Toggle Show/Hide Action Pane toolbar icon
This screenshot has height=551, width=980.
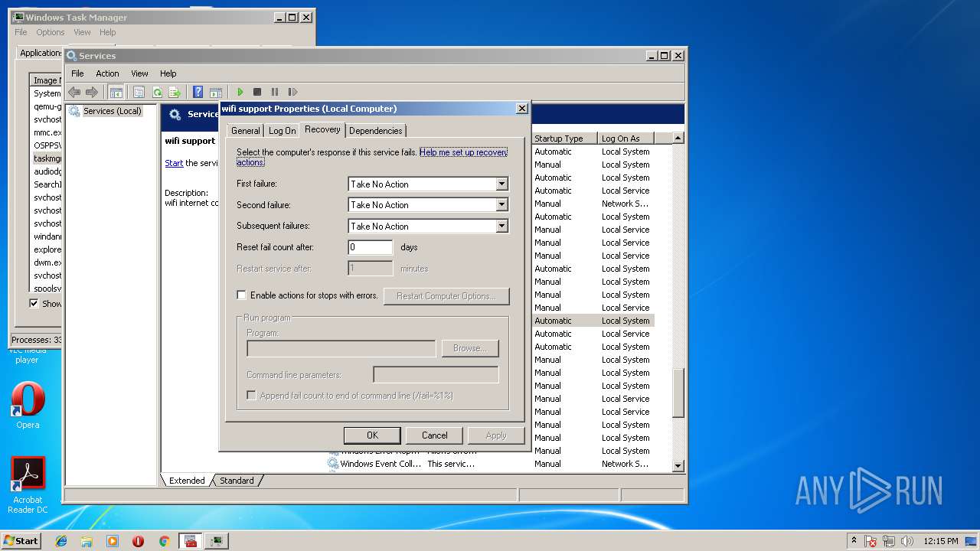[216, 92]
